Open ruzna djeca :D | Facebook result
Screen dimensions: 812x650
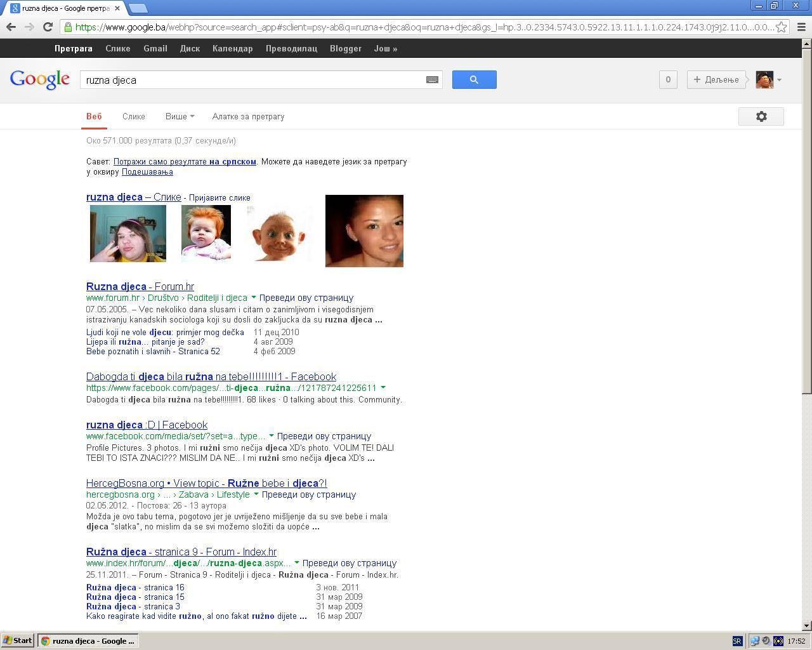[147, 425]
